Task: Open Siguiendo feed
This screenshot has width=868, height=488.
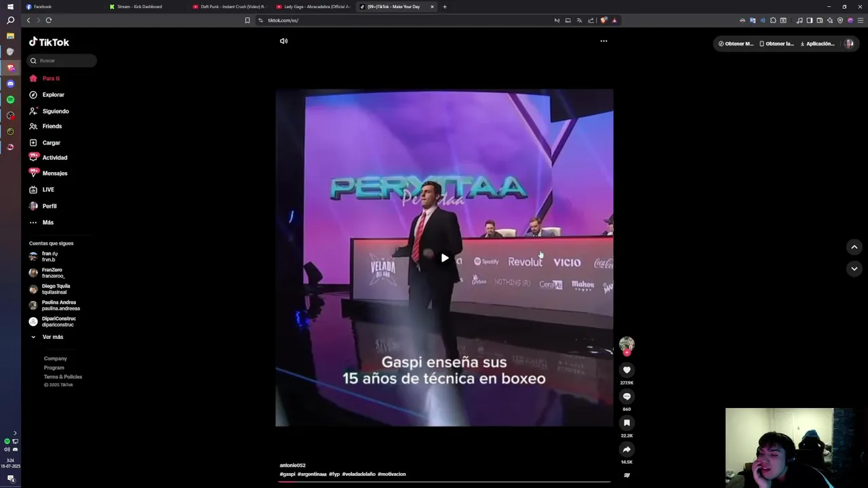Action: click(49, 111)
